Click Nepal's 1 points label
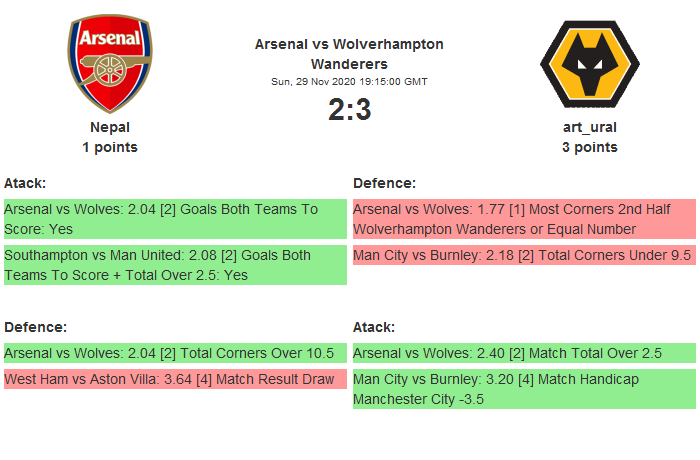The width and height of the screenshot is (700, 460). click(x=110, y=147)
